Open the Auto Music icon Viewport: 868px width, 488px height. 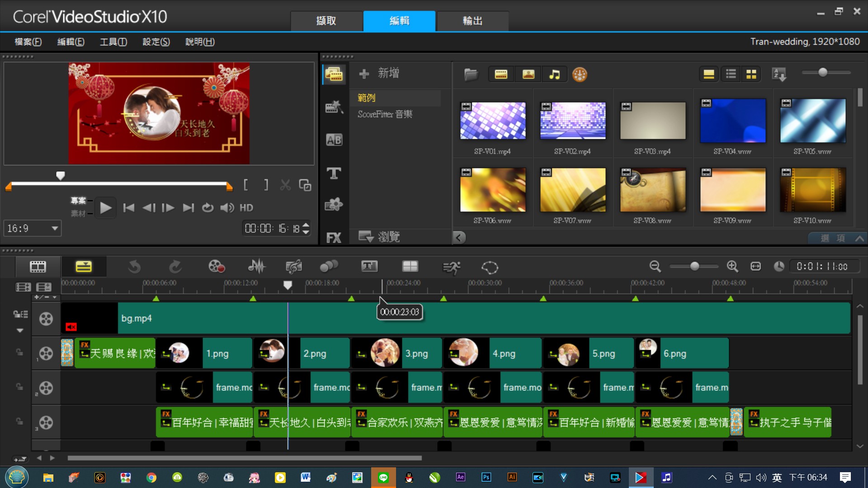point(293,267)
